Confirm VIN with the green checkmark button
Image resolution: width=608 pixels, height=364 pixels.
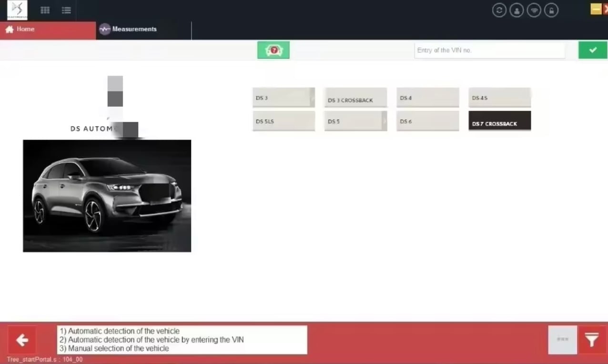pyautogui.click(x=593, y=50)
